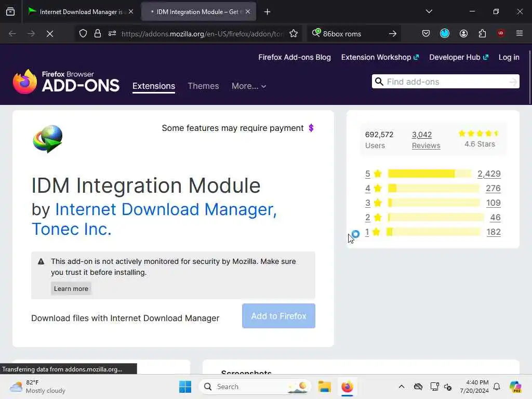This screenshot has height=399, width=532.
Task: Open the Developer Hub link
Action: pyautogui.click(x=459, y=57)
